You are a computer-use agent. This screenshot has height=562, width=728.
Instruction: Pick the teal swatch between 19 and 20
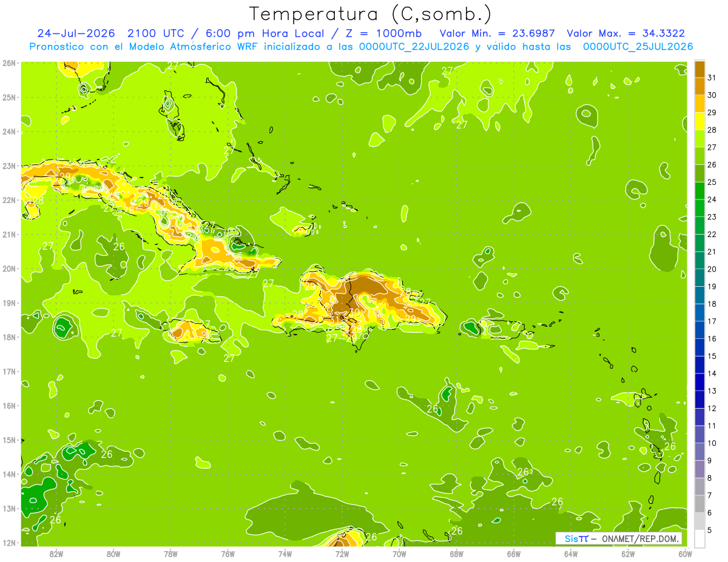coord(699,278)
